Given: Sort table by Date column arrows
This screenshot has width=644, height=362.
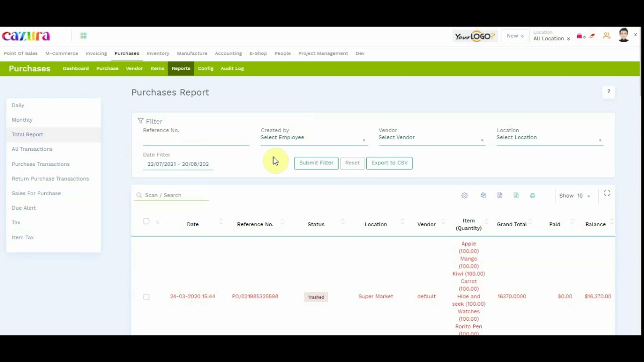Looking at the screenshot, I should (221, 222).
